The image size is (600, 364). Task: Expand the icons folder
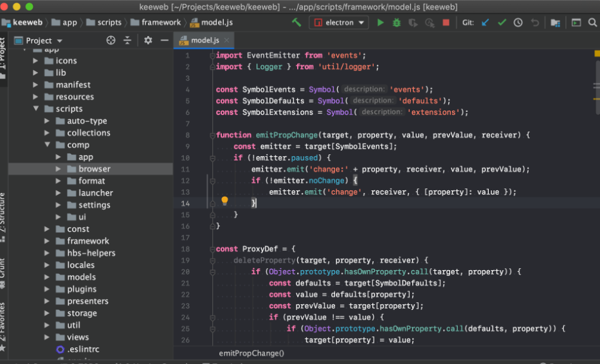(x=35, y=60)
